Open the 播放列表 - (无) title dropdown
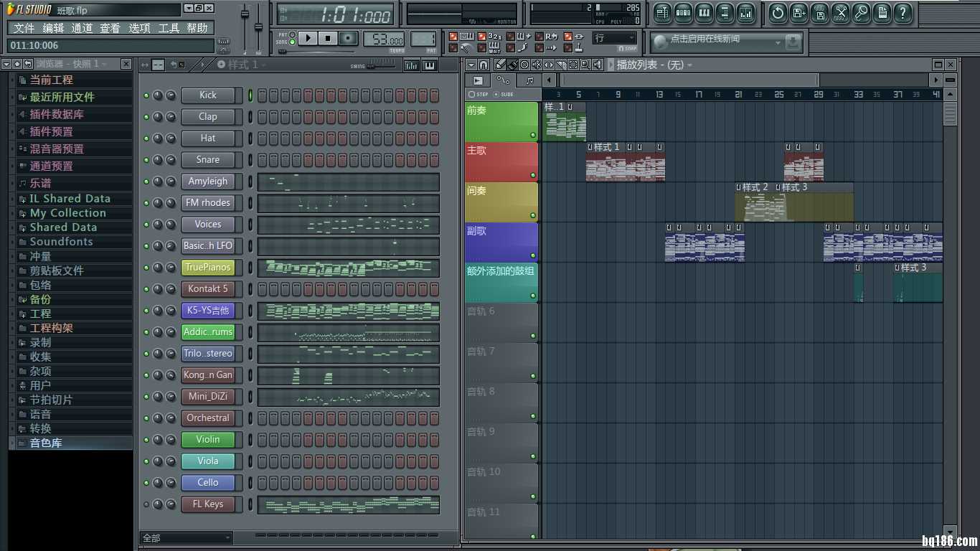Viewport: 980px width, 551px height. (x=655, y=65)
